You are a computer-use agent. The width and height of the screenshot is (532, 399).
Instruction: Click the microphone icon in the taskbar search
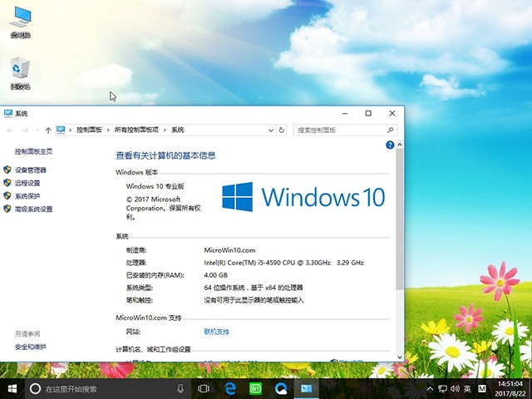(x=180, y=389)
